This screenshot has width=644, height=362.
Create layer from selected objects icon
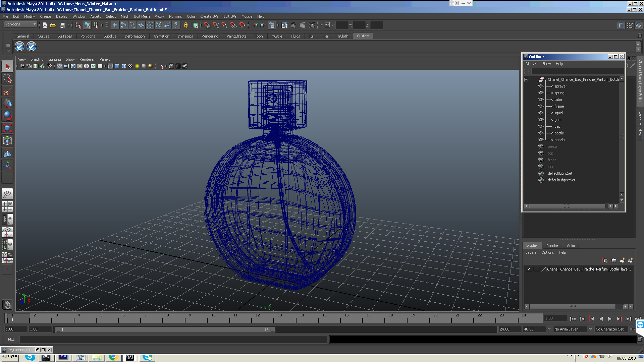click(x=630, y=260)
